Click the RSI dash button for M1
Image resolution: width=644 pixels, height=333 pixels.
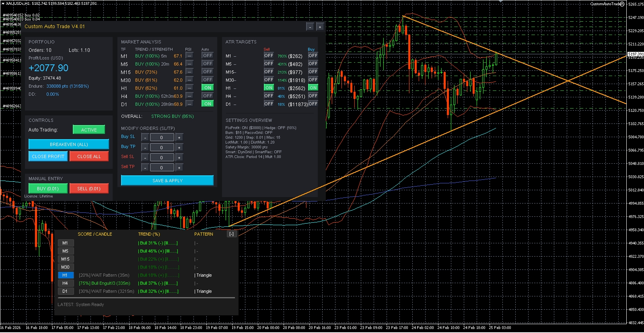(189, 56)
